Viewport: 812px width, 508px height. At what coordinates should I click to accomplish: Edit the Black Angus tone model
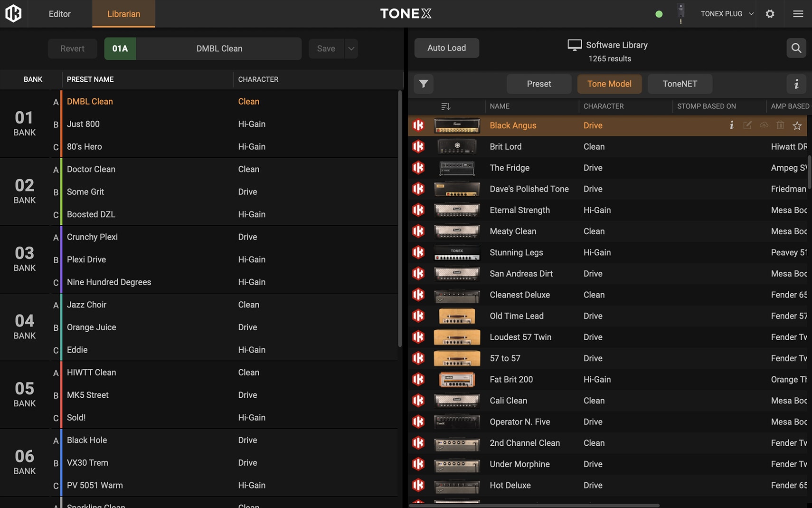(x=747, y=125)
